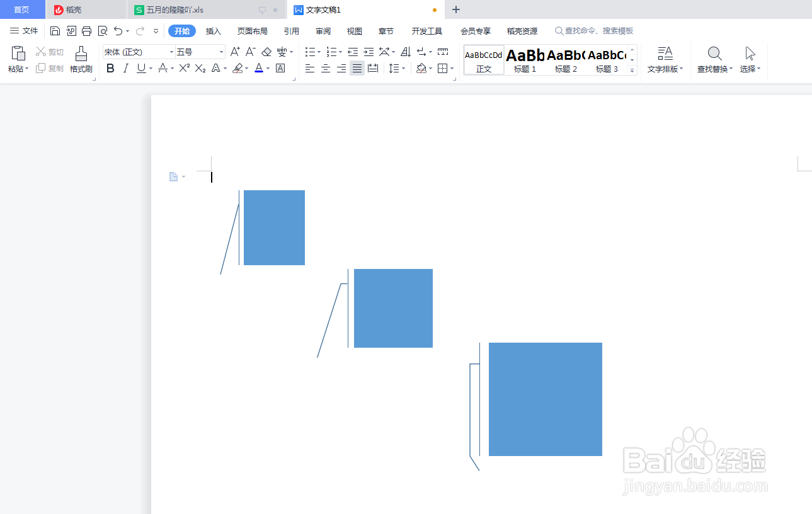This screenshot has height=514, width=812.
Task: Open the 引用 ribbon tab
Action: click(291, 31)
